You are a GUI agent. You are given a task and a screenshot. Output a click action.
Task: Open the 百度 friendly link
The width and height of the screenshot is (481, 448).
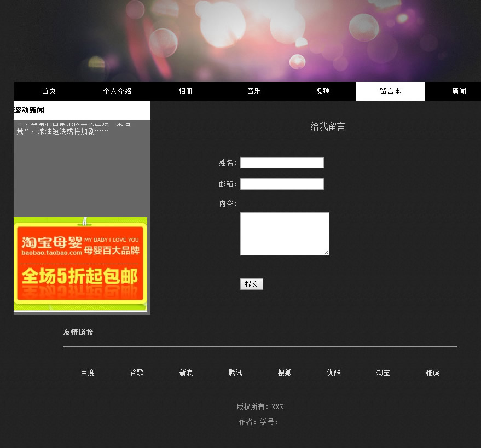click(x=88, y=373)
